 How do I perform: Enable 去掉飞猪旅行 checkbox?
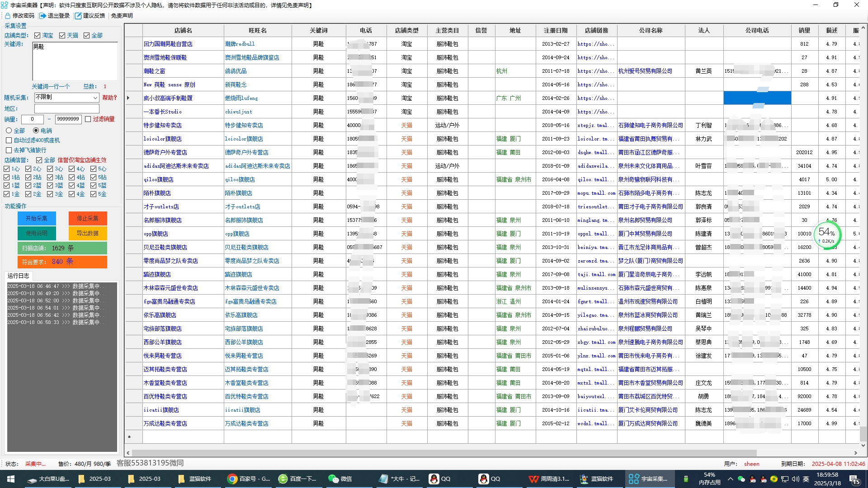9,150
